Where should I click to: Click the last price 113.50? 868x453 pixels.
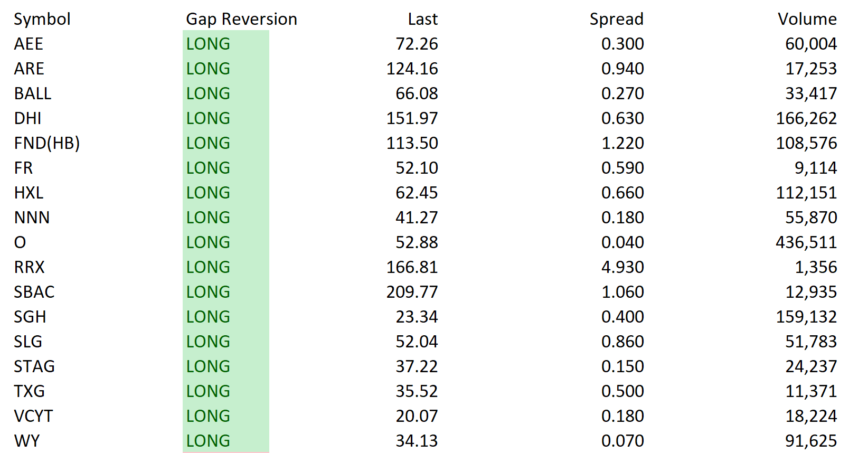click(x=412, y=143)
